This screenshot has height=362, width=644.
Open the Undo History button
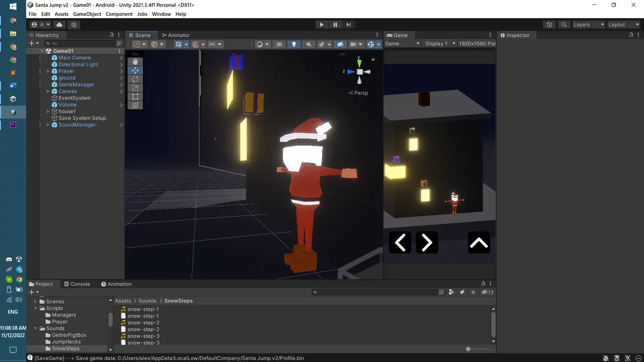(549, 25)
